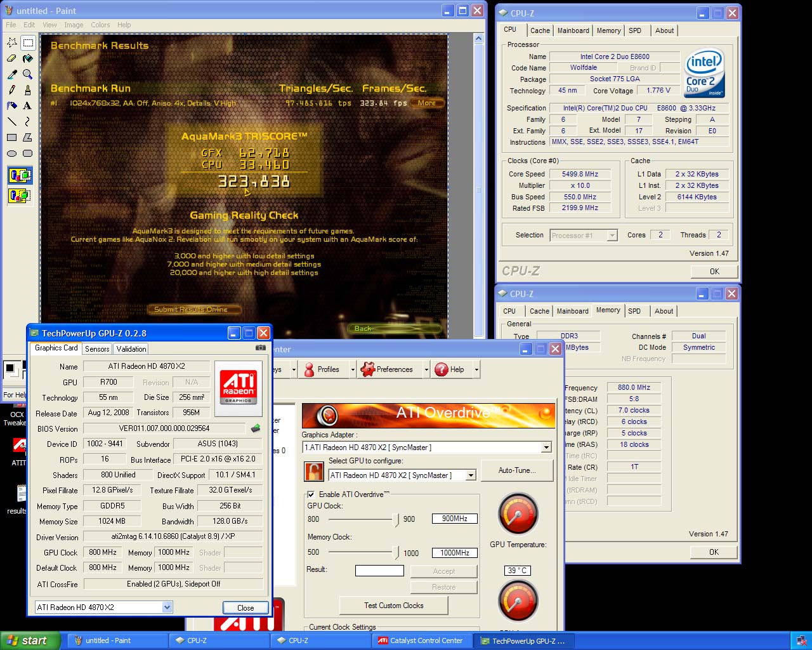812x650 pixels.
Task: Click the Auto-Tune... button
Action: click(517, 470)
